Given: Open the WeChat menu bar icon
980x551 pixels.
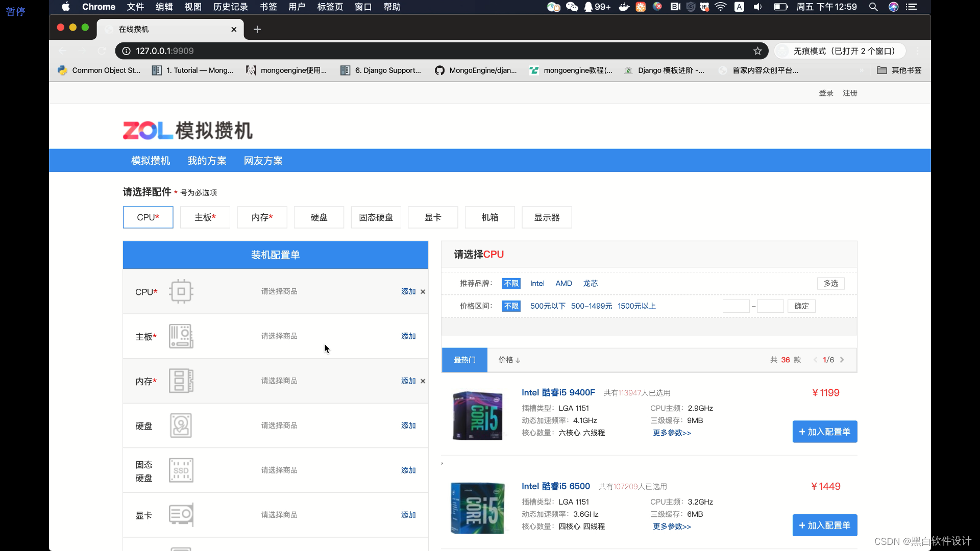Looking at the screenshot, I should click(572, 7).
